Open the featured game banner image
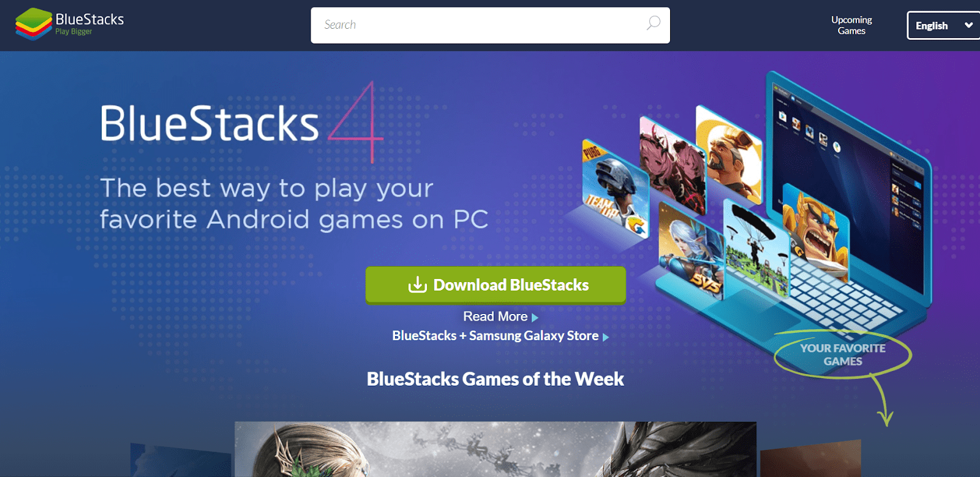Screen dimensions: 980x477 pos(496,449)
